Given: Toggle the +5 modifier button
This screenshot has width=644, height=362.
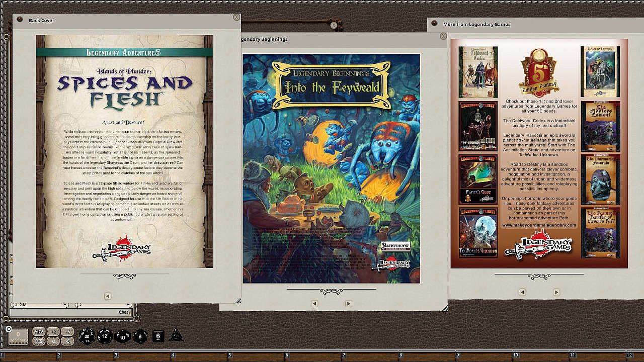Looking at the screenshot, I should pyautogui.click(x=68, y=331).
